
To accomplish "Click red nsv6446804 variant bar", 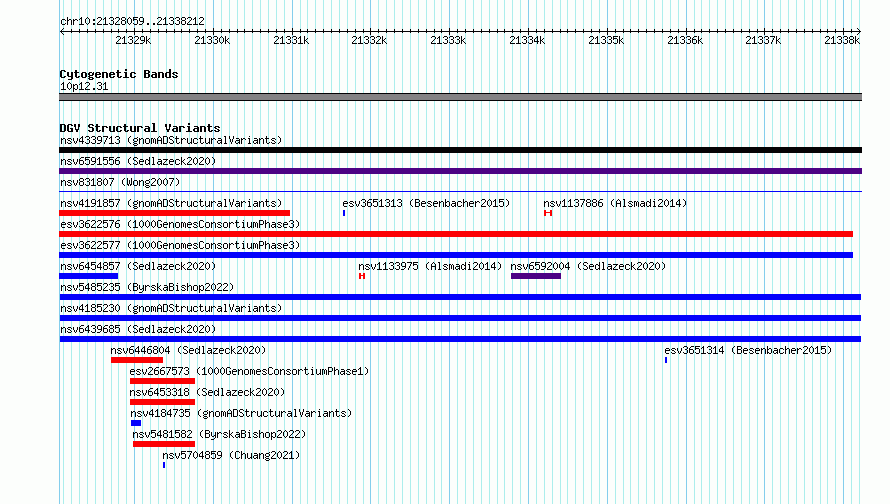I will [137, 360].
